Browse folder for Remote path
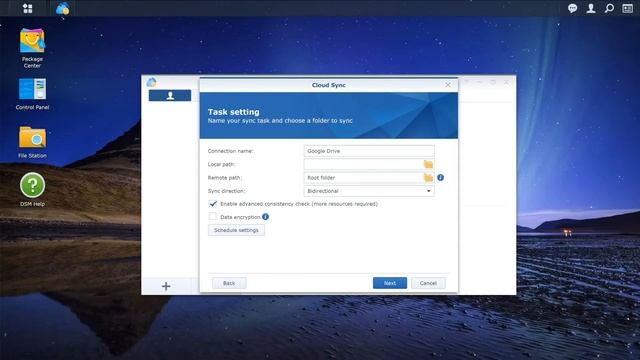The image size is (640, 360). (x=428, y=178)
